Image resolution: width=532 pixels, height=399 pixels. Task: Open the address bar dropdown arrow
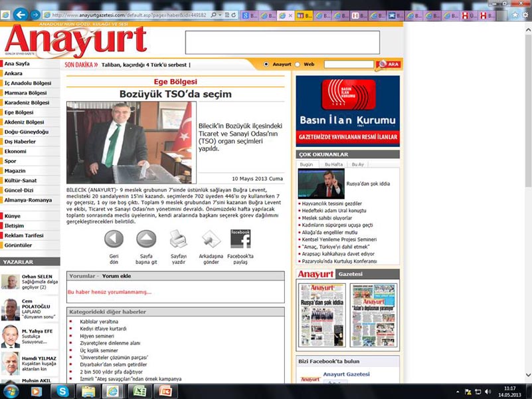click(220, 15)
